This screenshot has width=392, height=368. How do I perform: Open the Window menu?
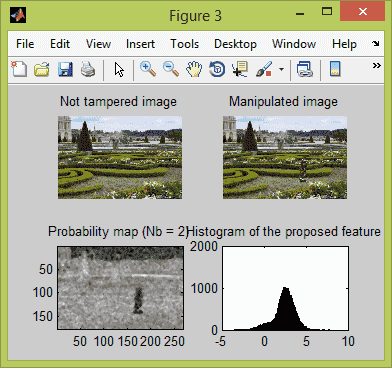tap(294, 44)
